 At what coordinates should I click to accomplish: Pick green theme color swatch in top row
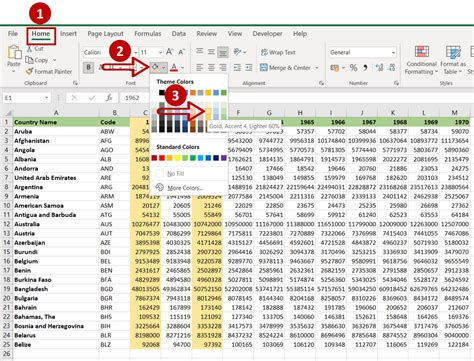coord(224,92)
